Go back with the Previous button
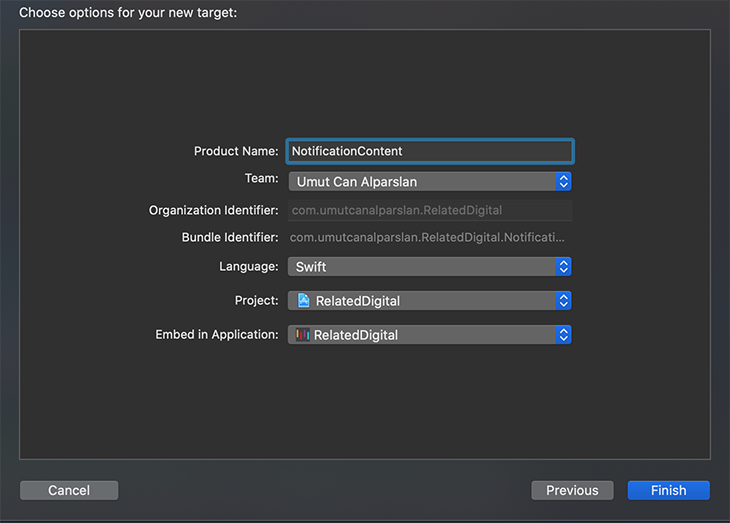 (572, 490)
